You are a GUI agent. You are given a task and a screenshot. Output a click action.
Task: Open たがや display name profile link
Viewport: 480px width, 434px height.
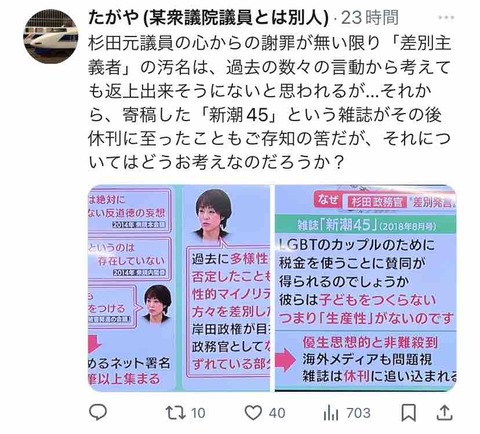click(209, 17)
